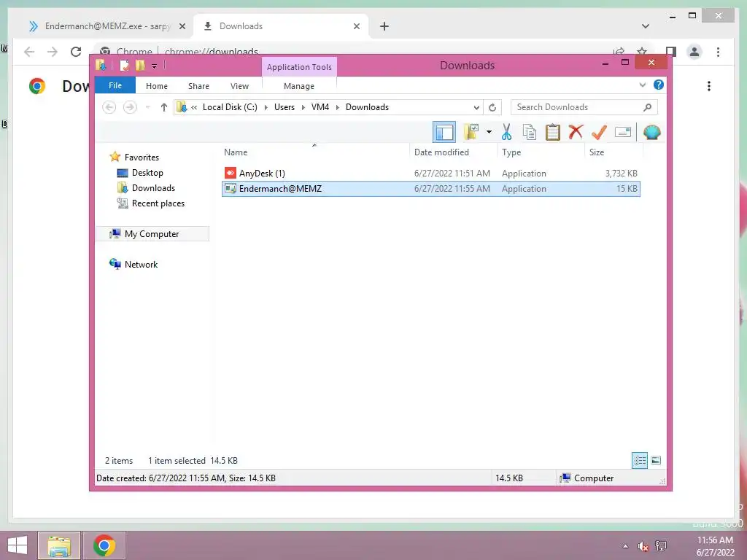Viewport: 747px width, 560px height.
Task: Switch to the View ribbon tab
Action: (x=239, y=86)
